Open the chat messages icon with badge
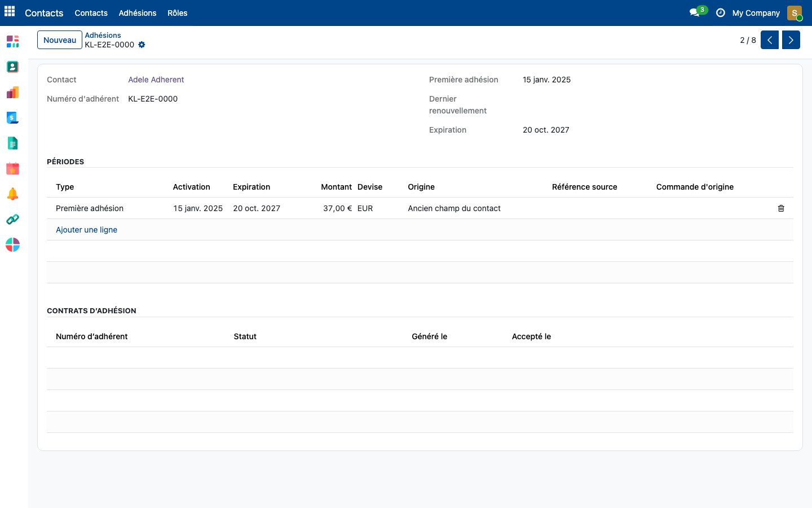 coord(698,12)
